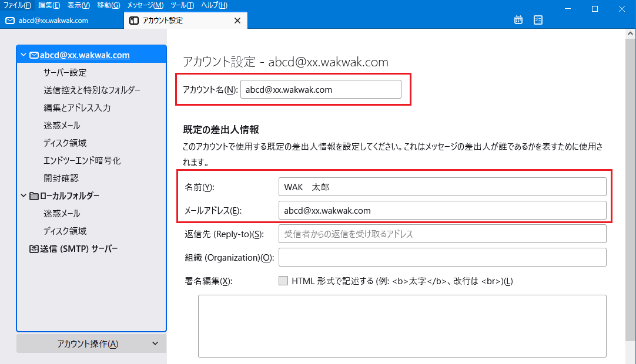This screenshot has height=364, width=636.
Task: Click the account settings tab icon
Action: click(134, 21)
